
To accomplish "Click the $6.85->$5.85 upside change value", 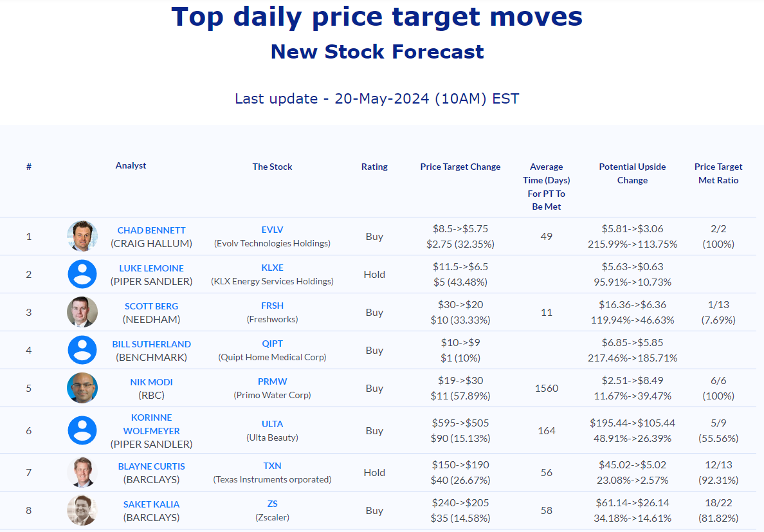I will click(x=632, y=343).
